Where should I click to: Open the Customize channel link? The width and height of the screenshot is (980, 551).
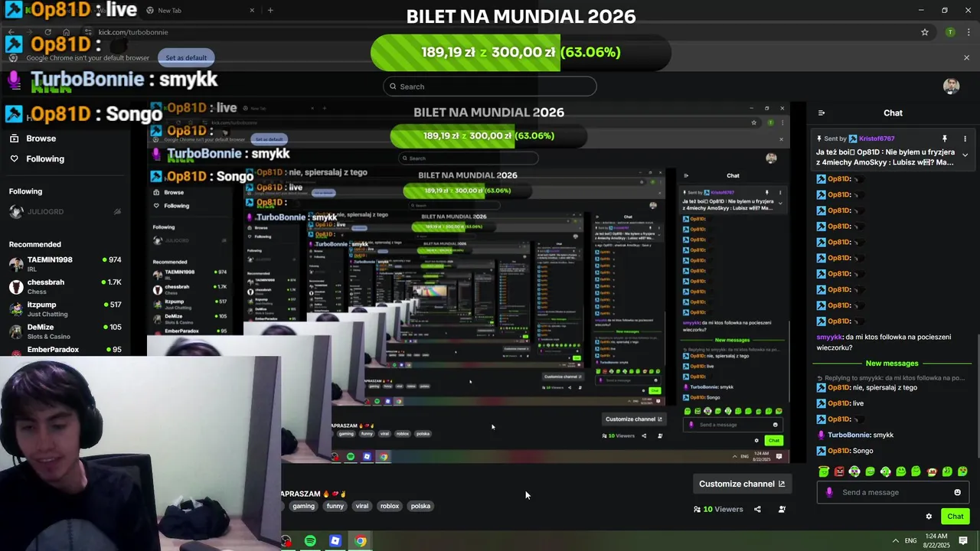click(x=741, y=484)
